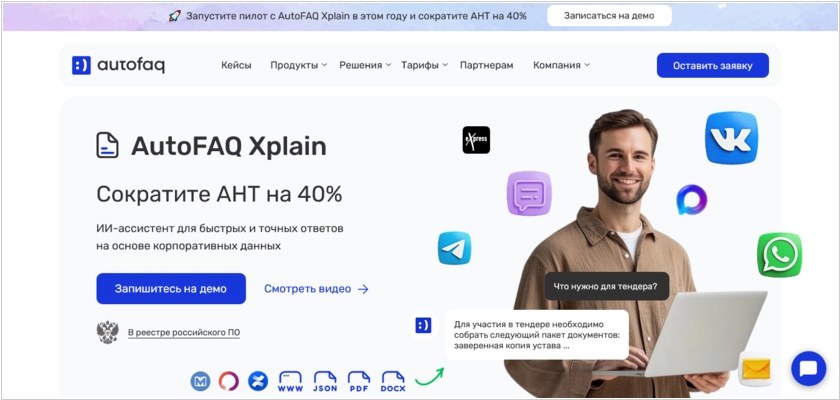Click the JSON file format icon
This screenshot has width=840, height=400.
[325, 381]
